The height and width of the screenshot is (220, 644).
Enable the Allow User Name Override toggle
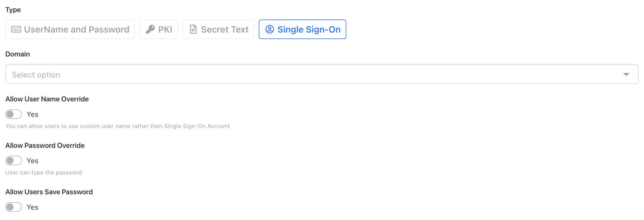pyautogui.click(x=14, y=114)
